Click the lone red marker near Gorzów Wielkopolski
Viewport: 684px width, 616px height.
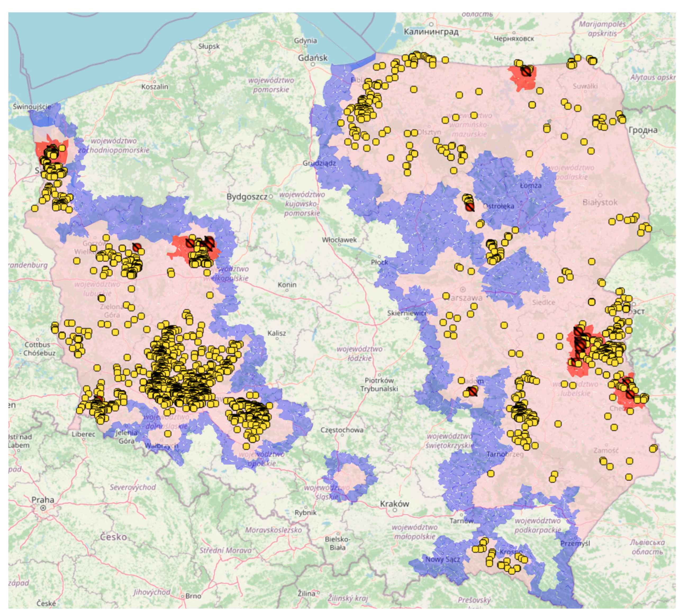coord(137,247)
